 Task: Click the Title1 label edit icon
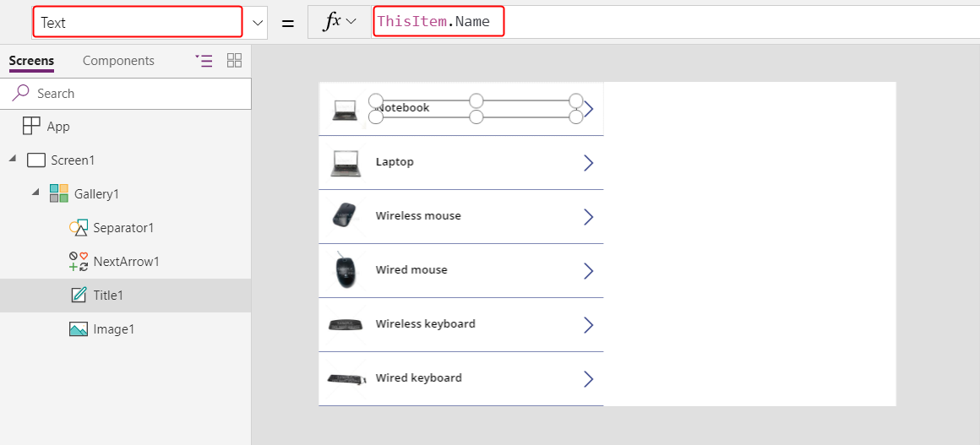(x=79, y=295)
